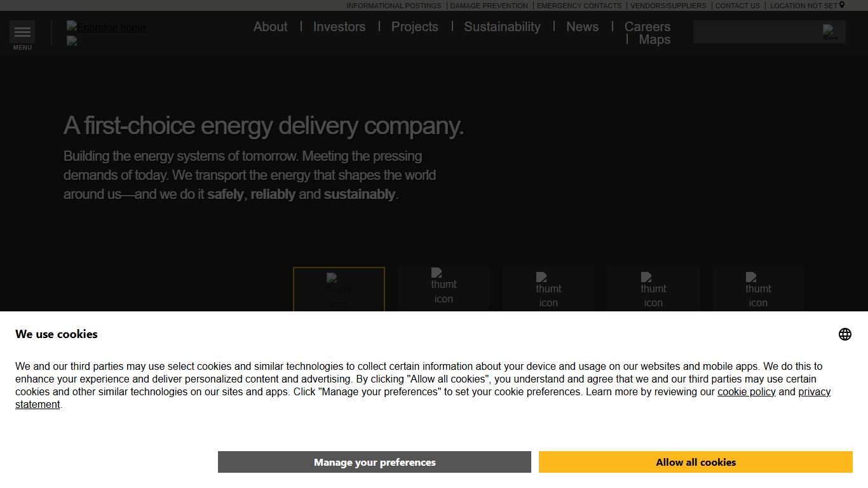Click Allow all cookies
The image size is (868, 488).
696,462
